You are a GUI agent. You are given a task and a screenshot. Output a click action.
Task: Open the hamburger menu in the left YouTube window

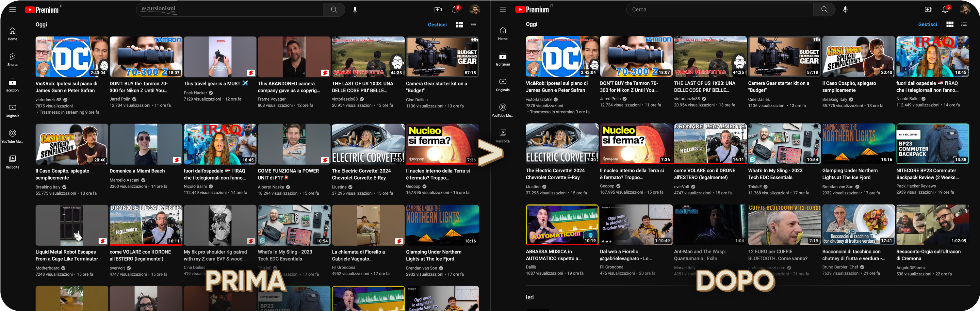12,9
